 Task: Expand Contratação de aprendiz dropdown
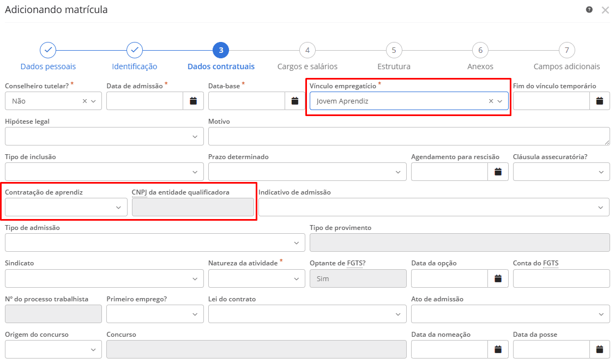click(118, 208)
